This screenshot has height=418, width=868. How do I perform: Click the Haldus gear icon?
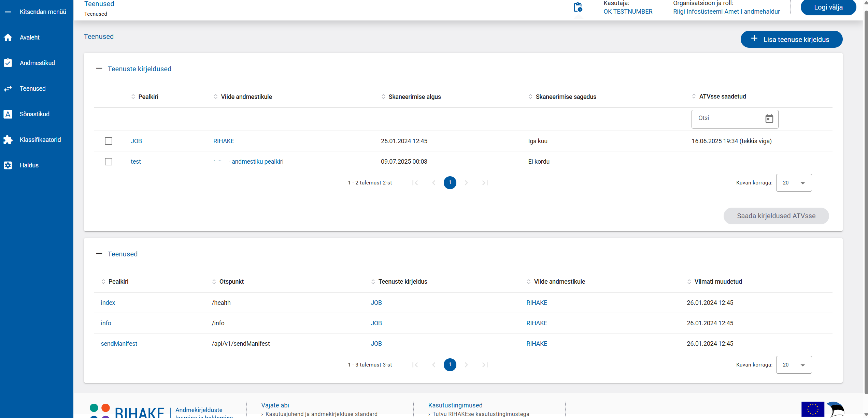(x=8, y=165)
